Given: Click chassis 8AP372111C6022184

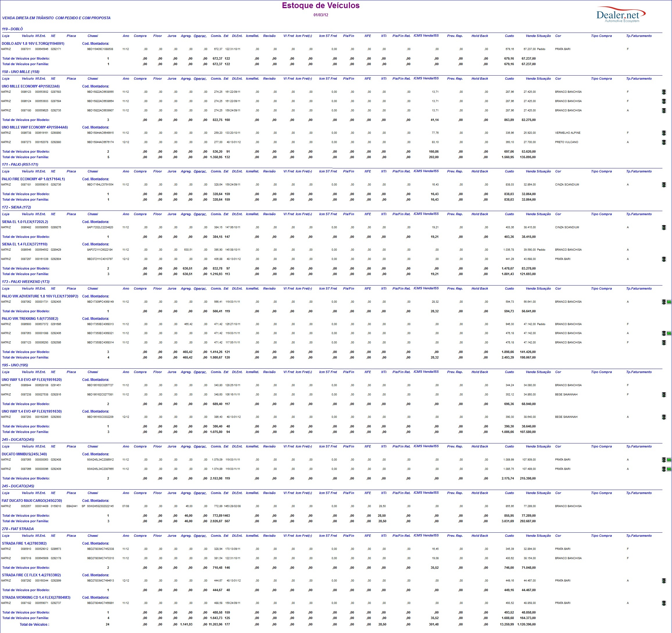Looking at the screenshot, I should point(100,249).
